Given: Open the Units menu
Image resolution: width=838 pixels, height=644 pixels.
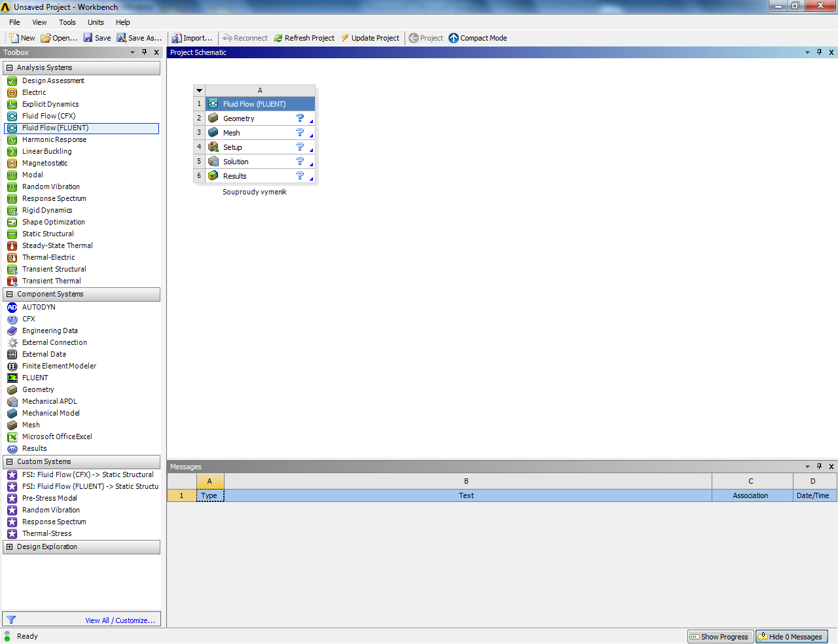Looking at the screenshot, I should click(96, 22).
